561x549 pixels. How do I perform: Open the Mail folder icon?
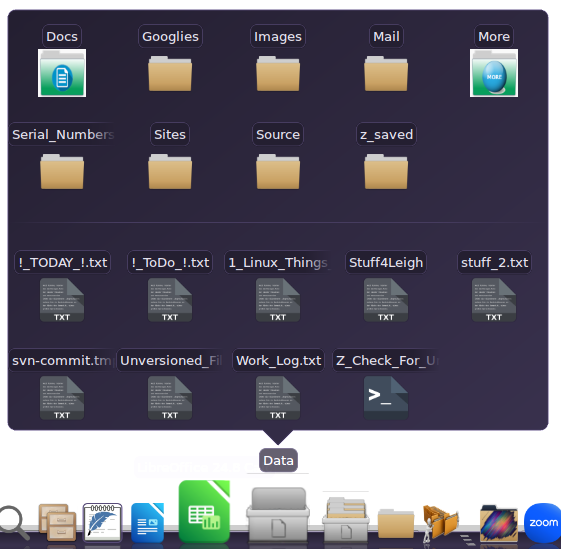pos(386,73)
